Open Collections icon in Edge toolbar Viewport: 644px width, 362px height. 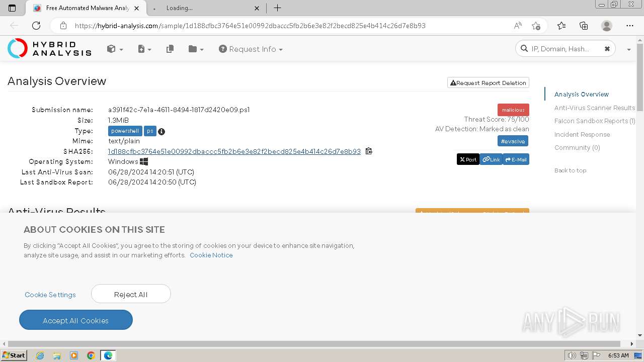point(584,26)
